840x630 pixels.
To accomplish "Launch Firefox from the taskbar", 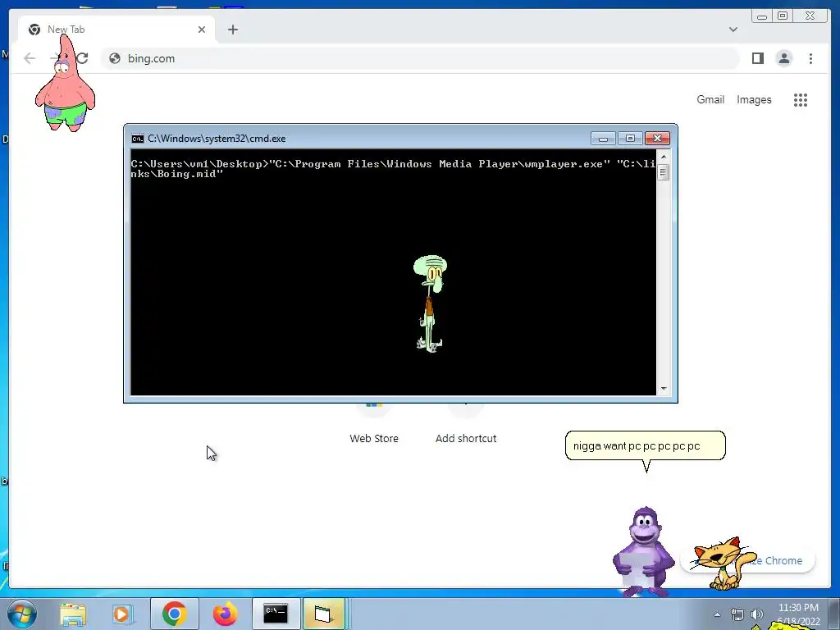I will click(225, 614).
